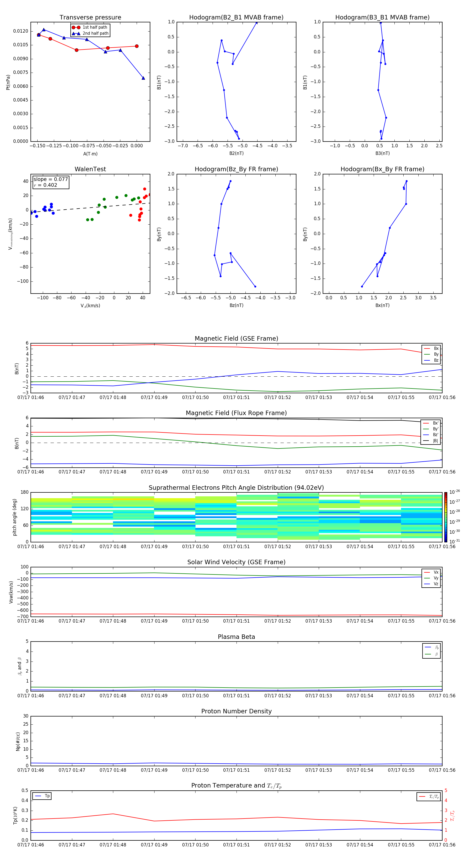Click the 'B3(nT)' x-axis label
Screen dimensions: 473x868
[x=382, y=153]
